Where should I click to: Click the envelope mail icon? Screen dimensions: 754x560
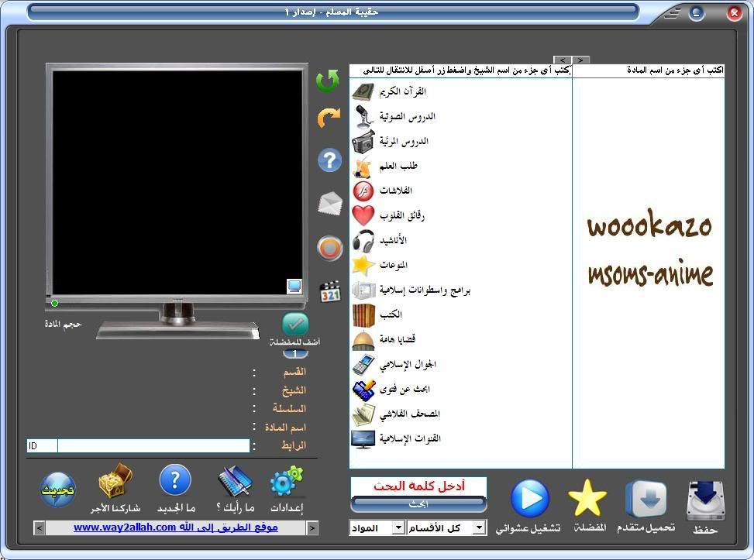click(330, 204)
